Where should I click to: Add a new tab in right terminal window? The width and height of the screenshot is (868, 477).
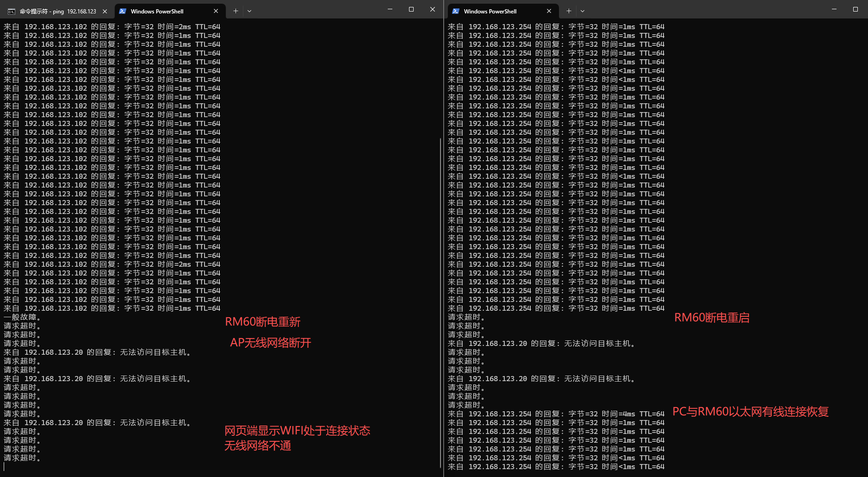pyautogui.click(x=569, y=11)
